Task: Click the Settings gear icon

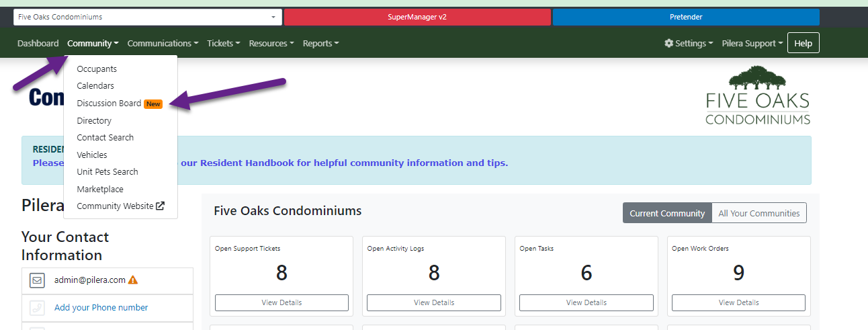Action: pos(668,43)
